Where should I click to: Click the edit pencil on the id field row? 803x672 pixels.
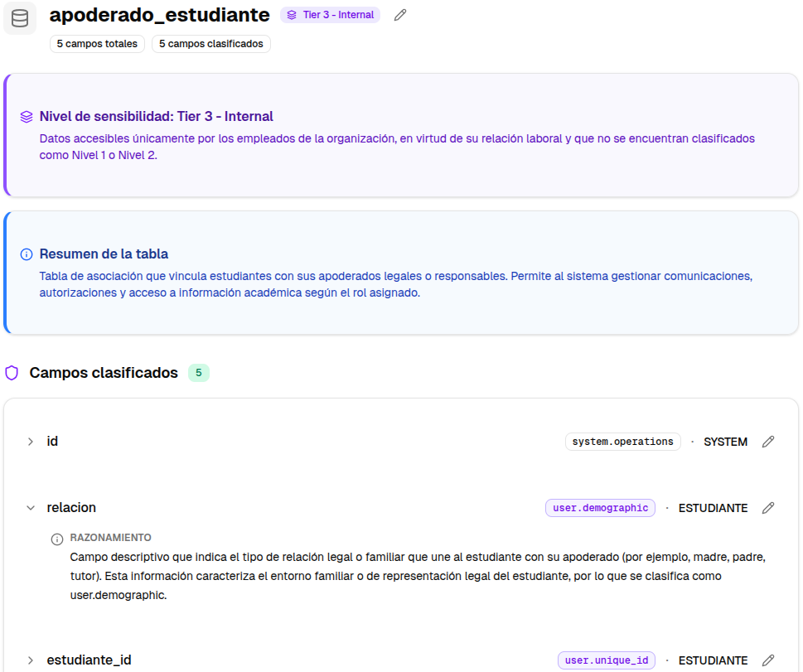click(767, 441)
